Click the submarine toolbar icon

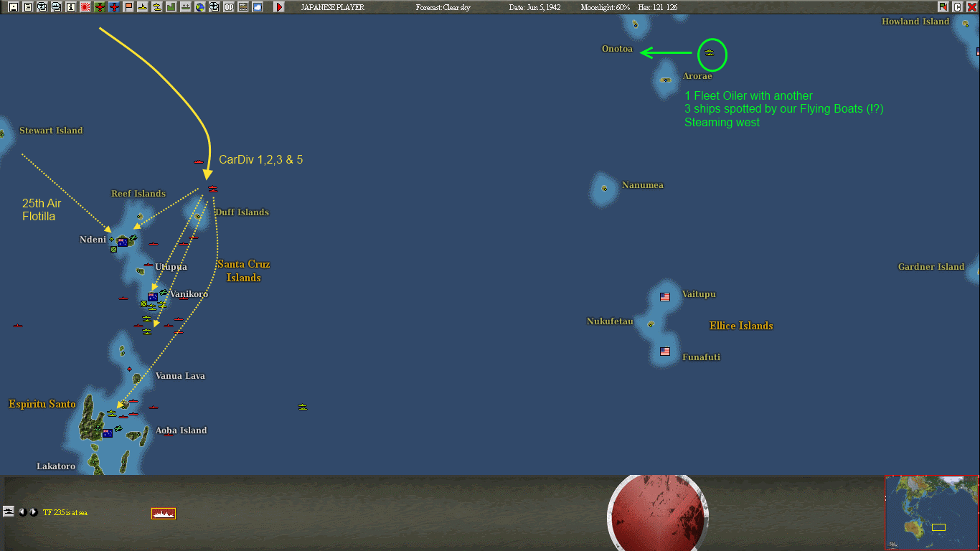pos(143,6)
